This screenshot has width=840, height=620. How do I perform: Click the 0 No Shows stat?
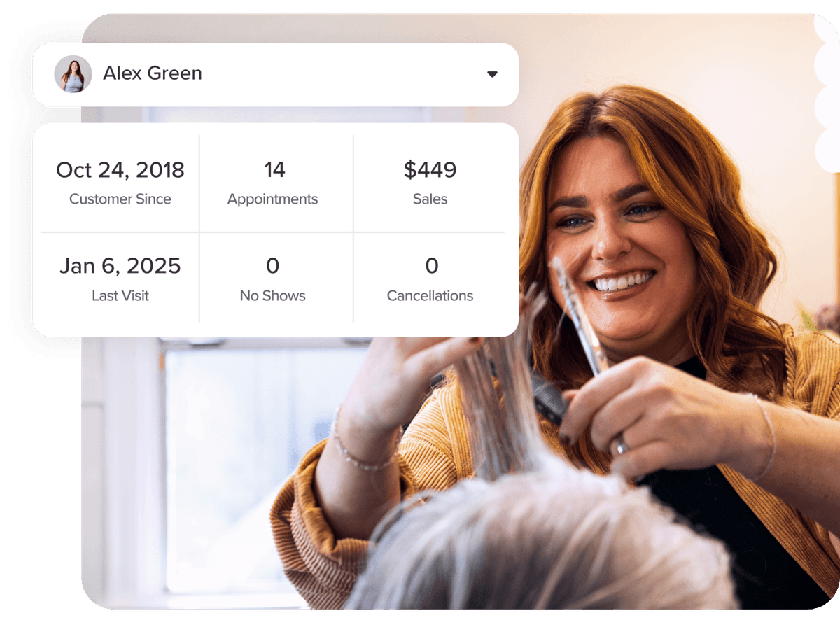click(273, 279)
